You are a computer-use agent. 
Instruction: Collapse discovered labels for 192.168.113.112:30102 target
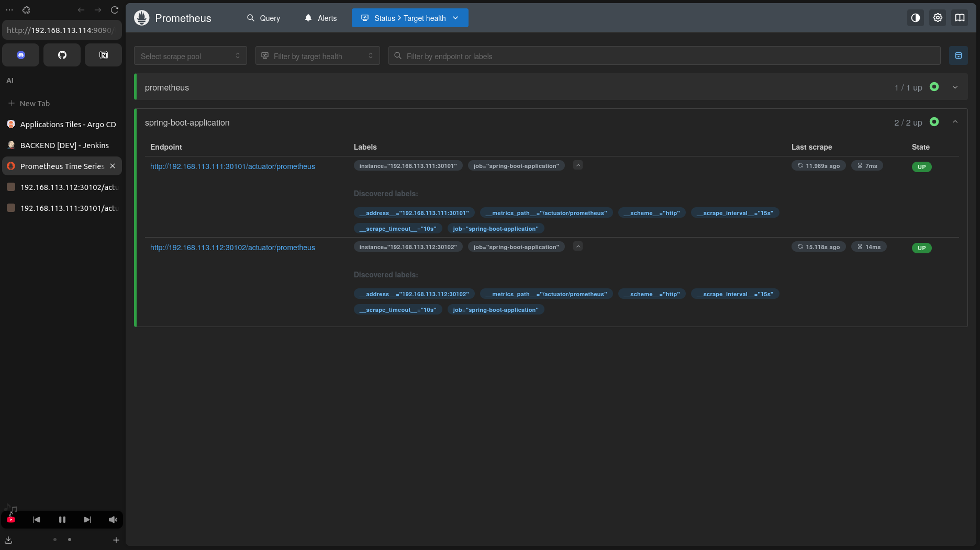(x=578, y=246)
